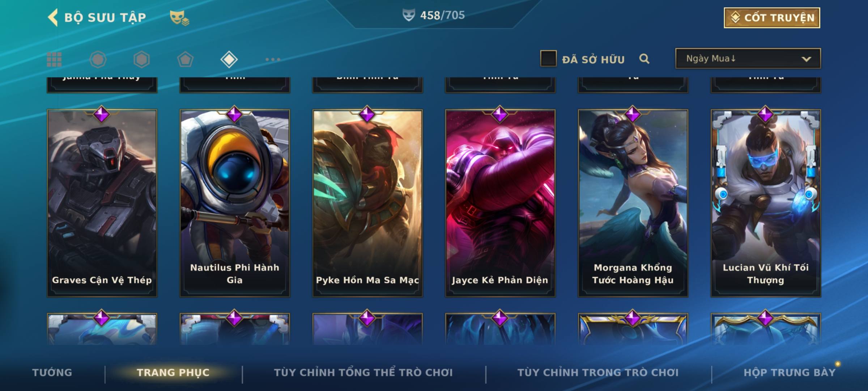Toggle the Đã Sở Hữu checkbox
This screenshot has width=868, height=391.
point(548,59)
